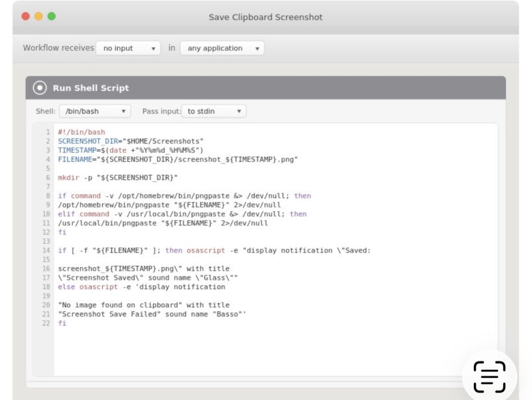
Task: Click the window title "Save Clipboard Screenshot"
Action: coord(265,17)
